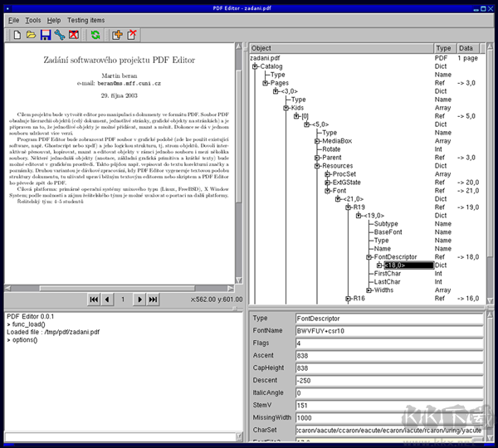Sort tree by the Type column header
The image size is (498, 448).
pyautogui.click(x=444, y=49)
